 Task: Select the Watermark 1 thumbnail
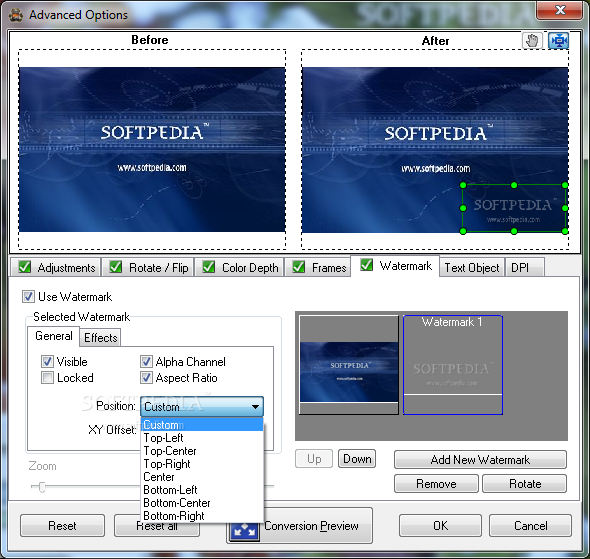click(x=453, y=365)
